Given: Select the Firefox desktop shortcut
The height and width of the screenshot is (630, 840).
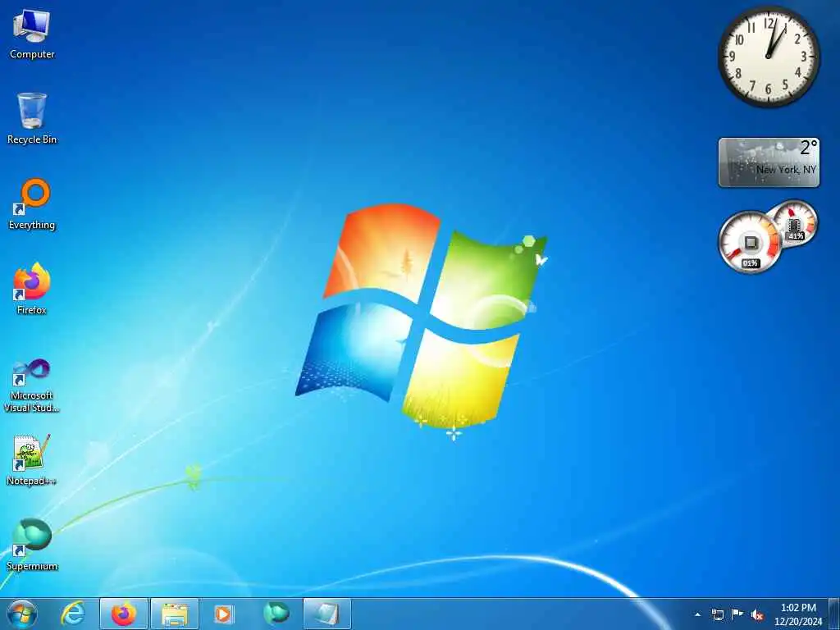Looking at the screenshot, I should (x=32, y=290).
